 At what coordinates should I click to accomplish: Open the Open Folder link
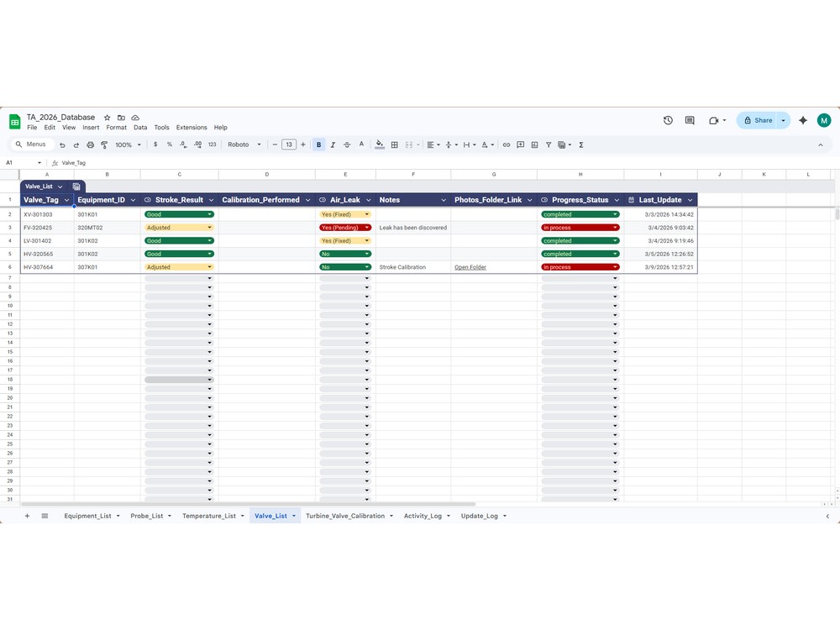click(x=470, y=267)
